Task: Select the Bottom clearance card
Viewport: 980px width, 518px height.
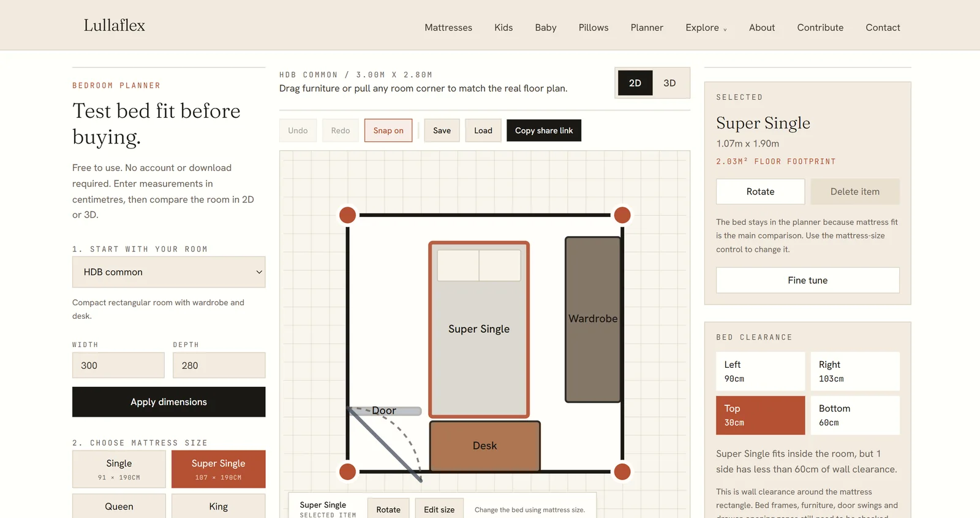Action: [x=855, y=416]
